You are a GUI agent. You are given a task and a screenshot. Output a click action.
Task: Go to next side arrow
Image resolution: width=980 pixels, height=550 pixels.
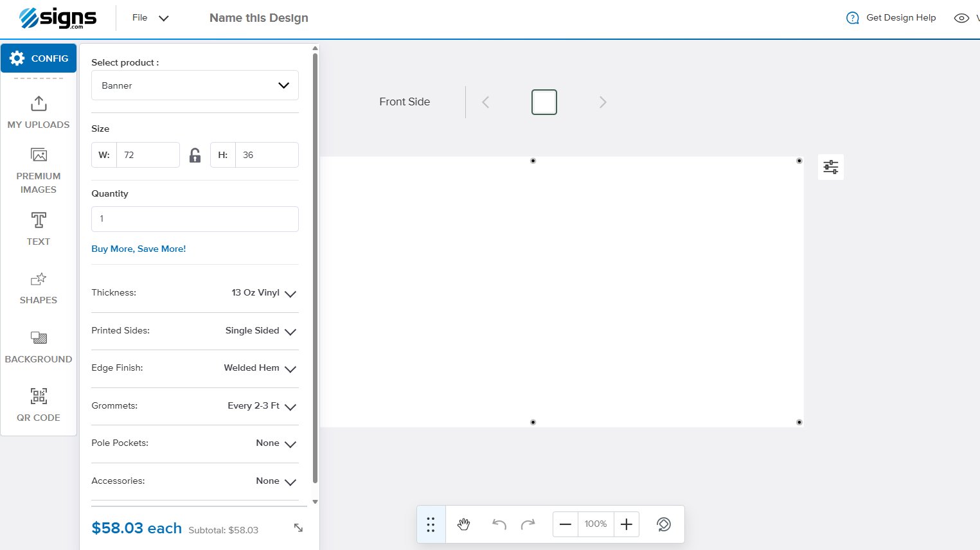coord(603,102)
